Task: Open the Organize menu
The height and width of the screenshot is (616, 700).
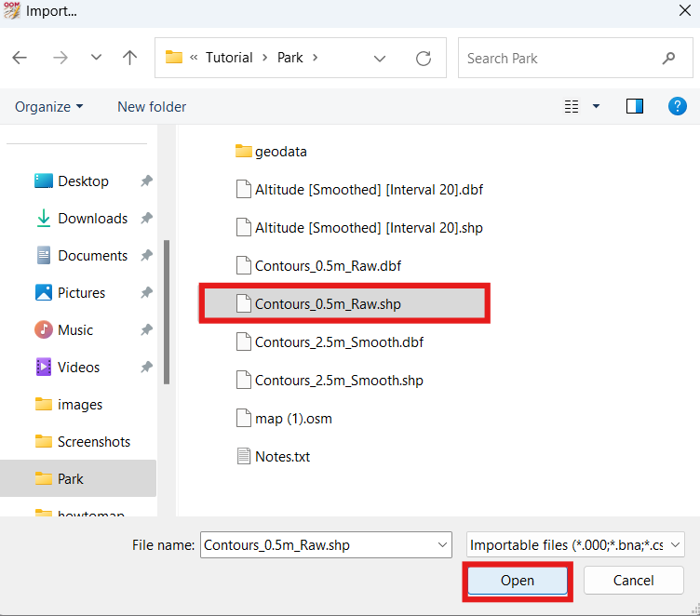Action: pyautogui.click(x=48, y=107)
